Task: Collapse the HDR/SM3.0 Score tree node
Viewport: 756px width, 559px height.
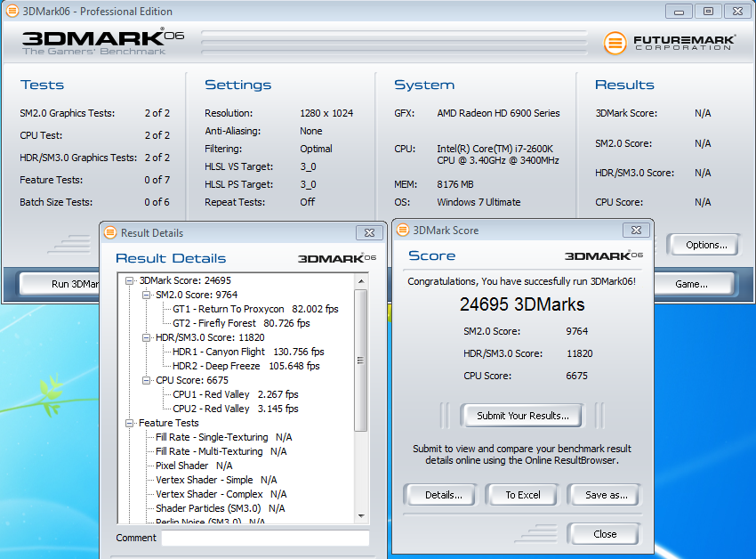Action: (146, 338)
